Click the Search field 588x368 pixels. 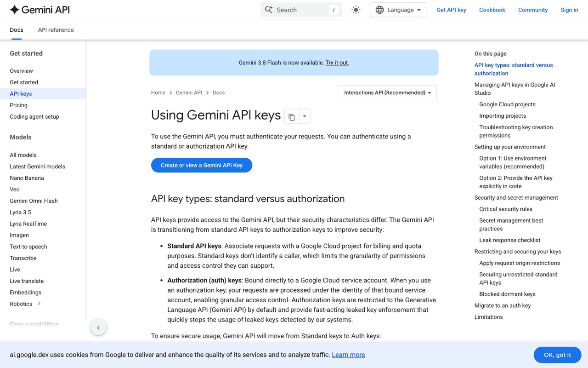pyautogui.click(x=301, y=10)
